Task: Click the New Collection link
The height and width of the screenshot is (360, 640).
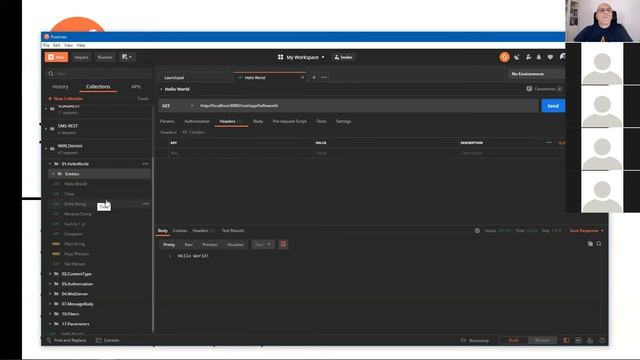Action: coord(65,98)
